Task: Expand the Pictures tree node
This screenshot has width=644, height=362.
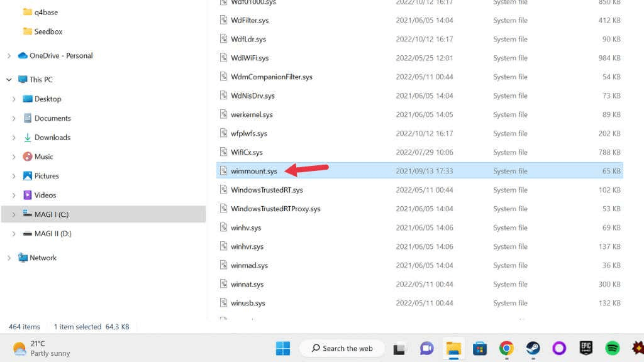Action: click(x=14, y=176)
